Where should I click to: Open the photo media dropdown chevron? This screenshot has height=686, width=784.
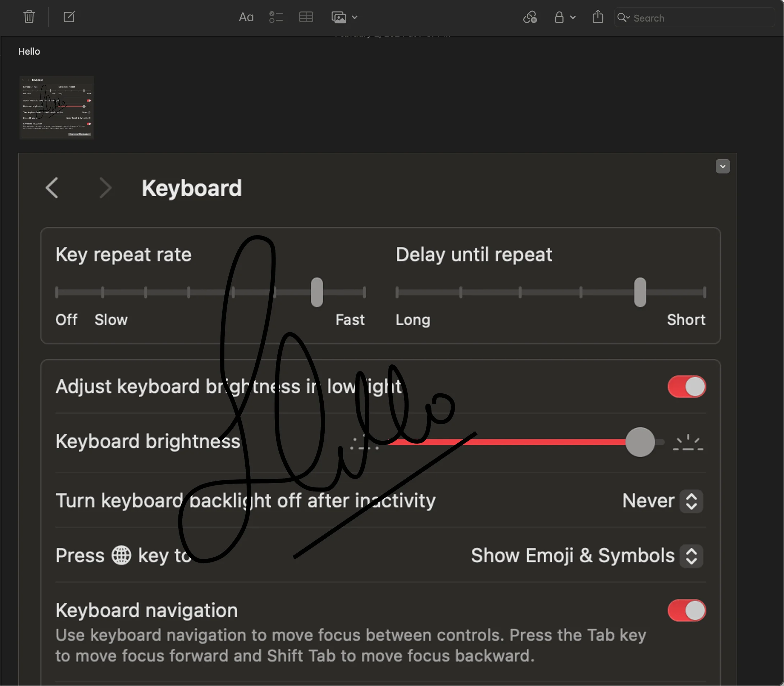tap(355, 17)
